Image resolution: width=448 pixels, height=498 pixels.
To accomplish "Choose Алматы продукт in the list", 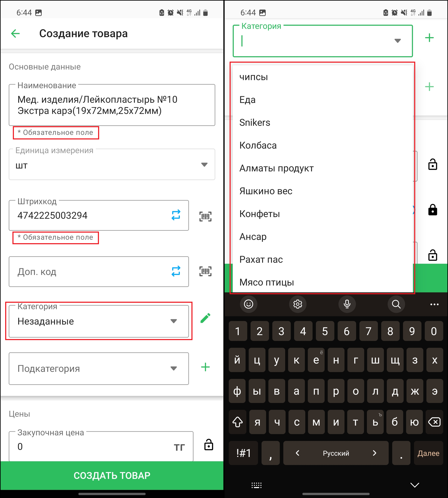I will pos(276,168).
